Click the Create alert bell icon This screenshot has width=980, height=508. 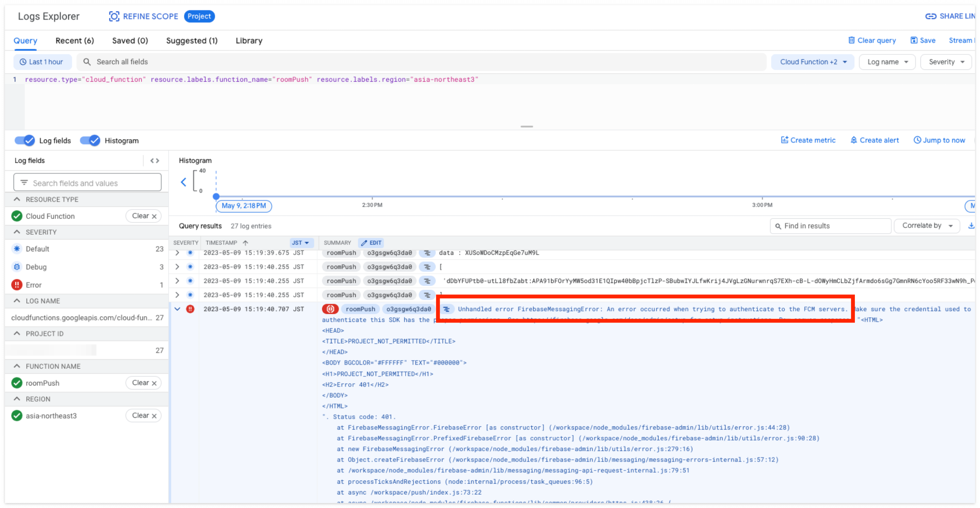pyautogui.click(x=853, y=140)
